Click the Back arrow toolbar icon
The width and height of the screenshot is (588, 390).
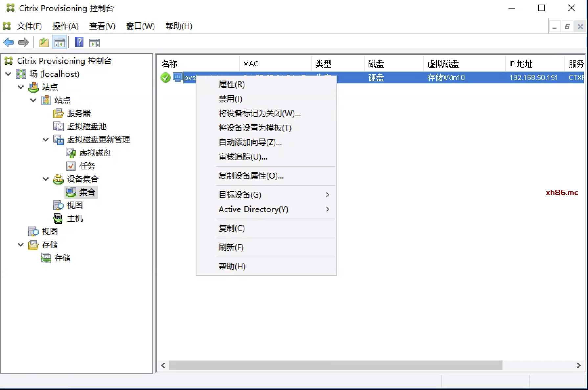click(9, 42)
